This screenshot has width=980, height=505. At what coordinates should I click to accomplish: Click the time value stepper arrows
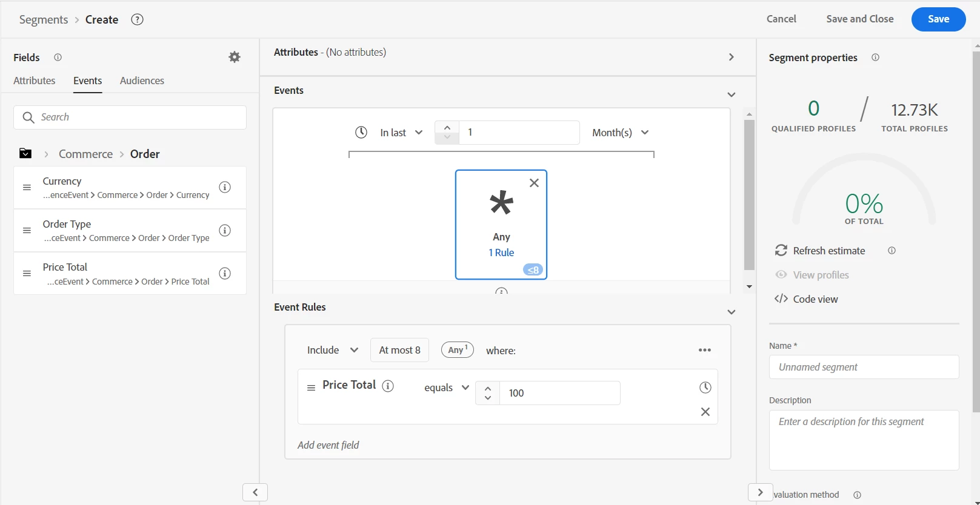point(447,133)
